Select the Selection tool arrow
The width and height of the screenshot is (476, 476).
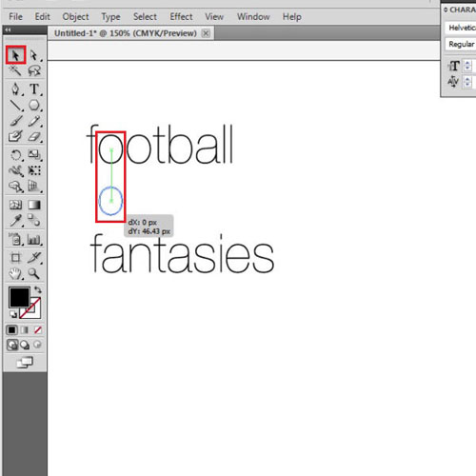tap(15, 55)
